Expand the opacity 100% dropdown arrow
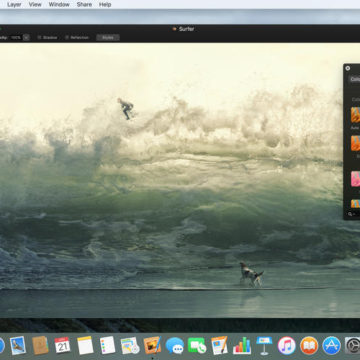This screenshot has width=360, height=360. 26,37
